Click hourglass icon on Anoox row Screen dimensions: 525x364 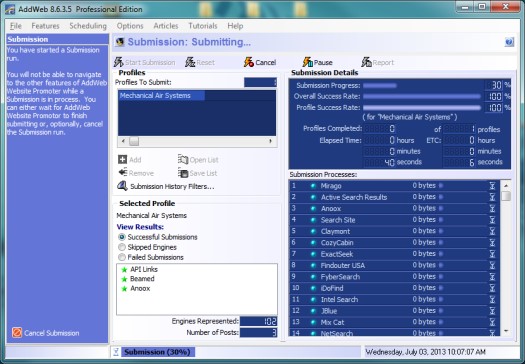click(x=492, y=209)
